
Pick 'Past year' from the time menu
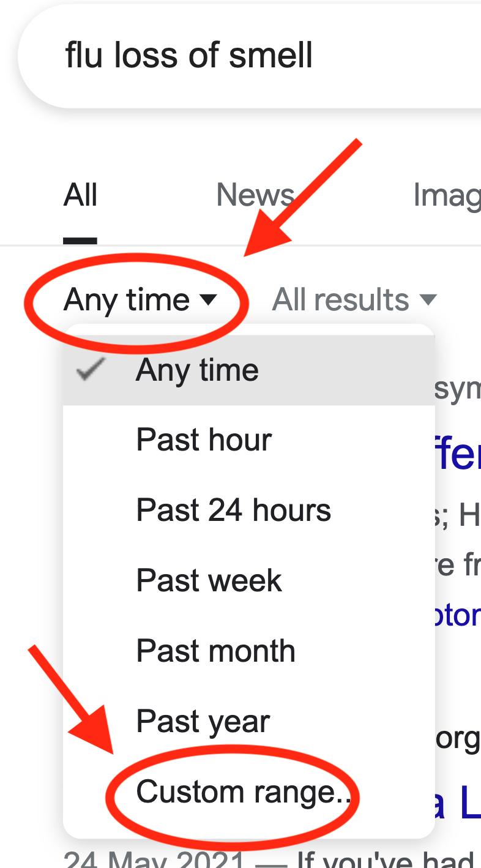click(x=203, y=722)
